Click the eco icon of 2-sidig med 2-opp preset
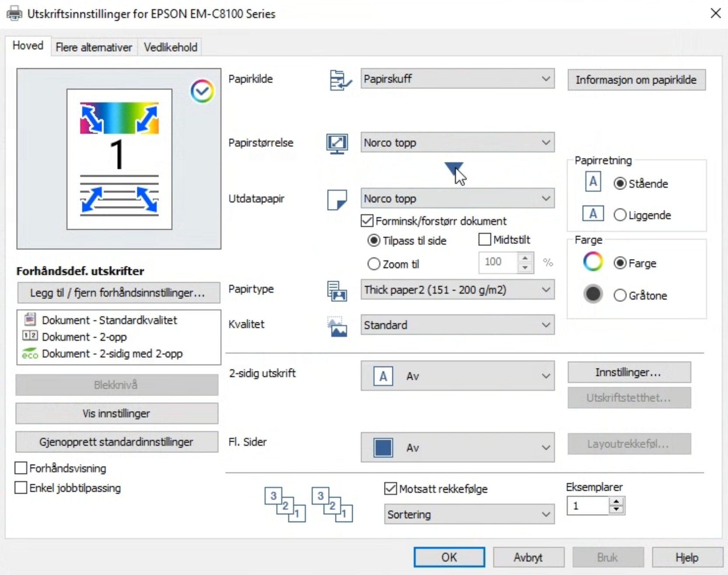The height and width of the screenshot is (575, 728). click(30, 353)
